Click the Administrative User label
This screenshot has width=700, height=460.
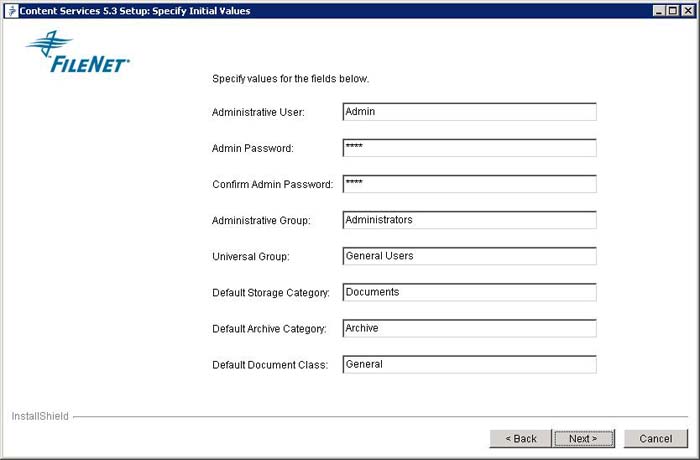258,113
